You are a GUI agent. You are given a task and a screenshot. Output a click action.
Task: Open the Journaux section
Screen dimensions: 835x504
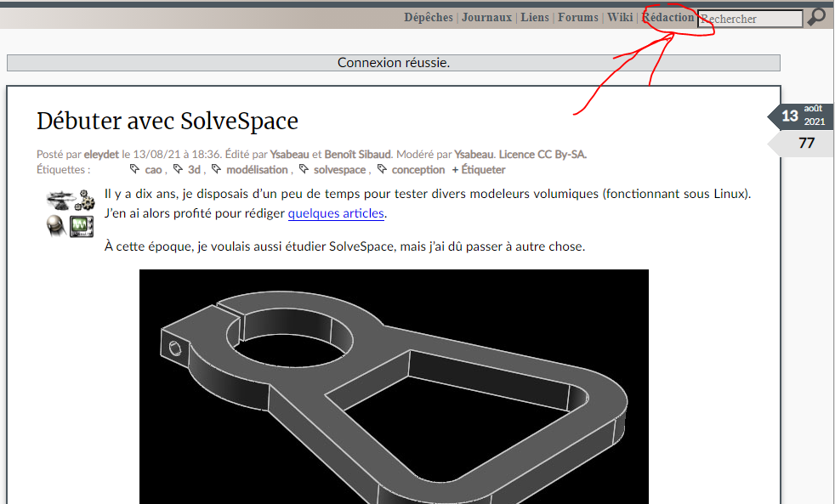click(486, 18)
